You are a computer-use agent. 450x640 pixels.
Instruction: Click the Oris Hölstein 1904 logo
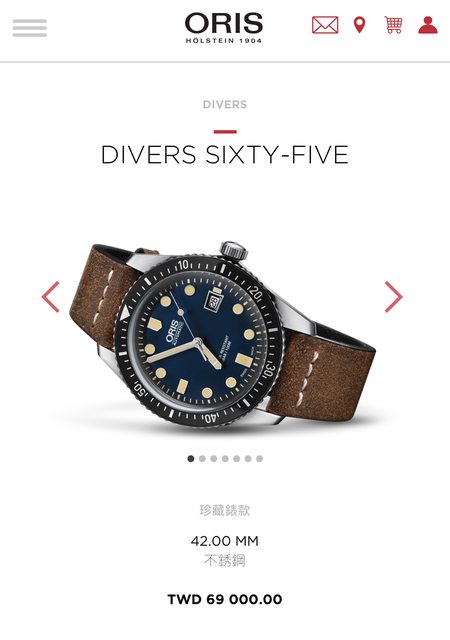(224, 28)
